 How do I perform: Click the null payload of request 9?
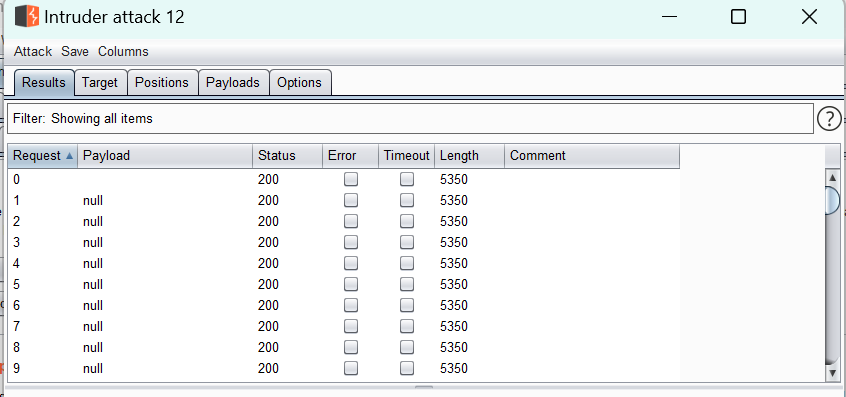(93, 369)
